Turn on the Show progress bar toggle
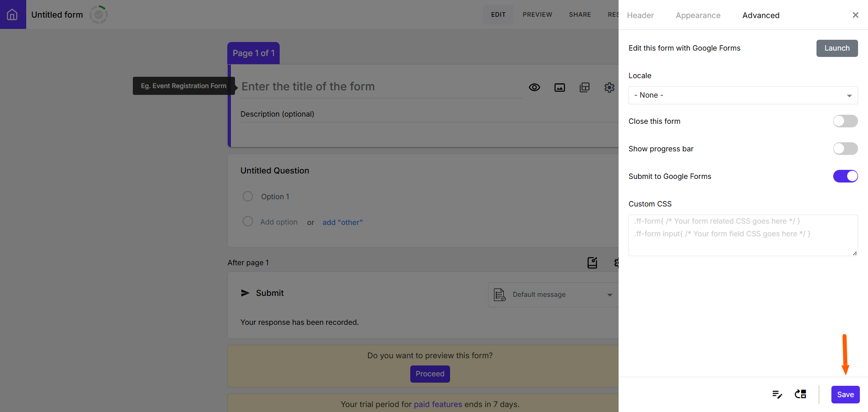Viewport: 868px width, 412px height. coord(845,149)
